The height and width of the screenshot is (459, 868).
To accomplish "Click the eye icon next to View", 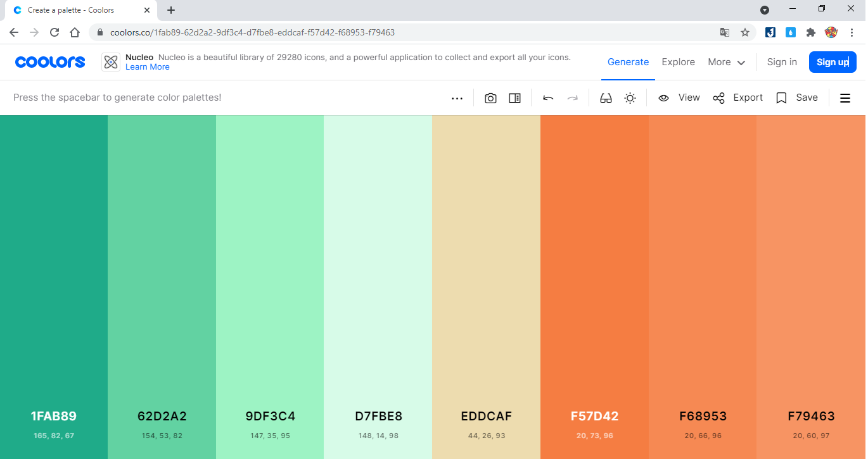I will [663, 98].
